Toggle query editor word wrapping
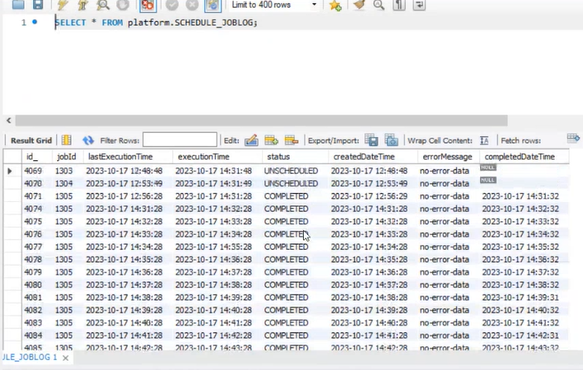 point(419,4)
